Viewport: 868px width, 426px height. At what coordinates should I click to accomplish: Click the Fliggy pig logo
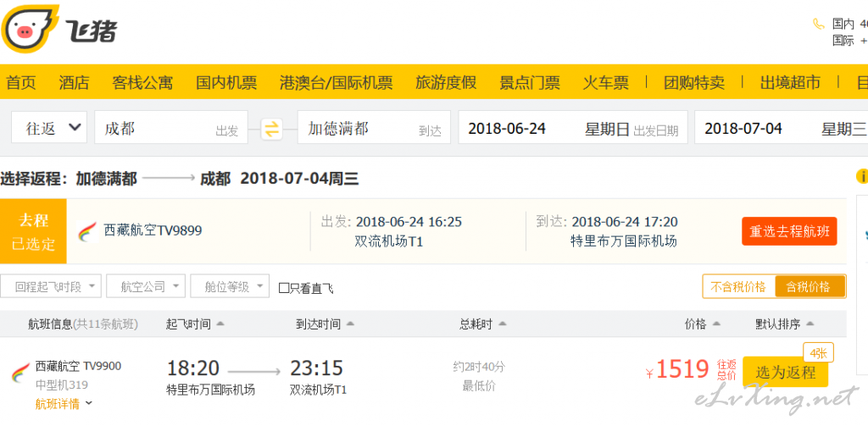pyautogui.click(x=30, y=28)
